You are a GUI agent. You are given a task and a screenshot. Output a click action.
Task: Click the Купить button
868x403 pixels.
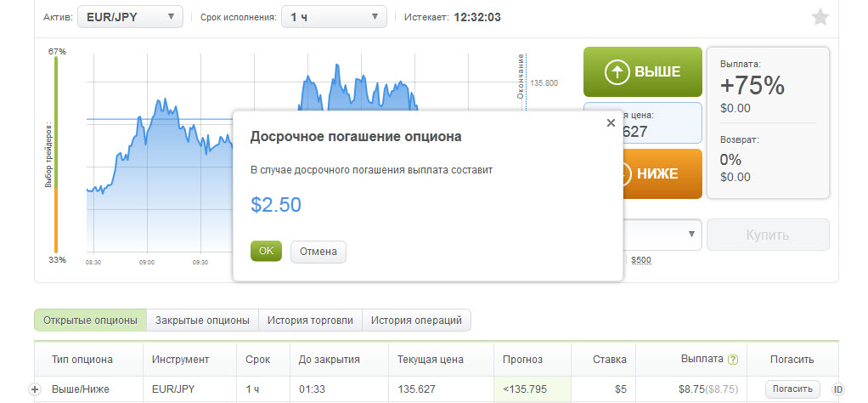[x=768, y=235]
